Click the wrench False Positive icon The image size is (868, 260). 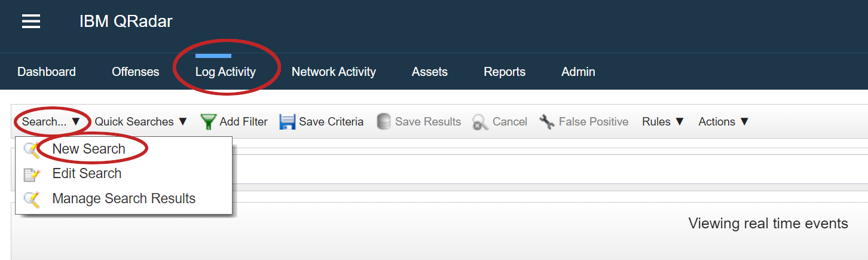point(546,122)
